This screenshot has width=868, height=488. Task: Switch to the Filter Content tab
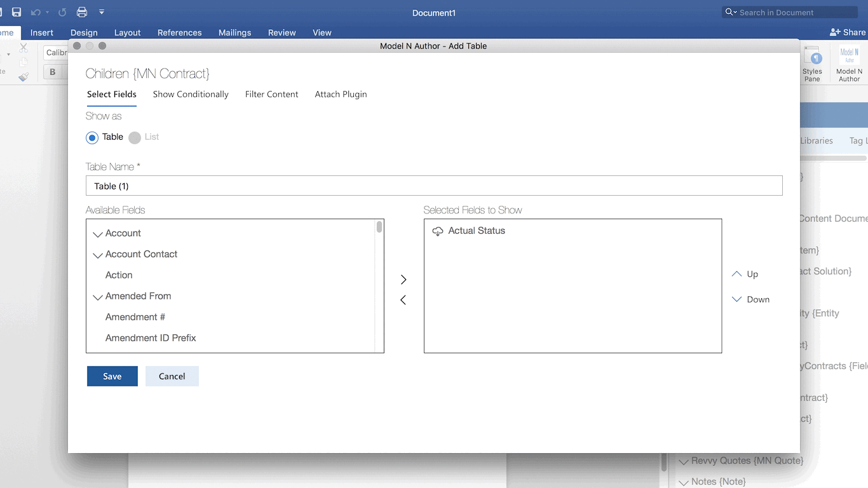pos(272,94)
